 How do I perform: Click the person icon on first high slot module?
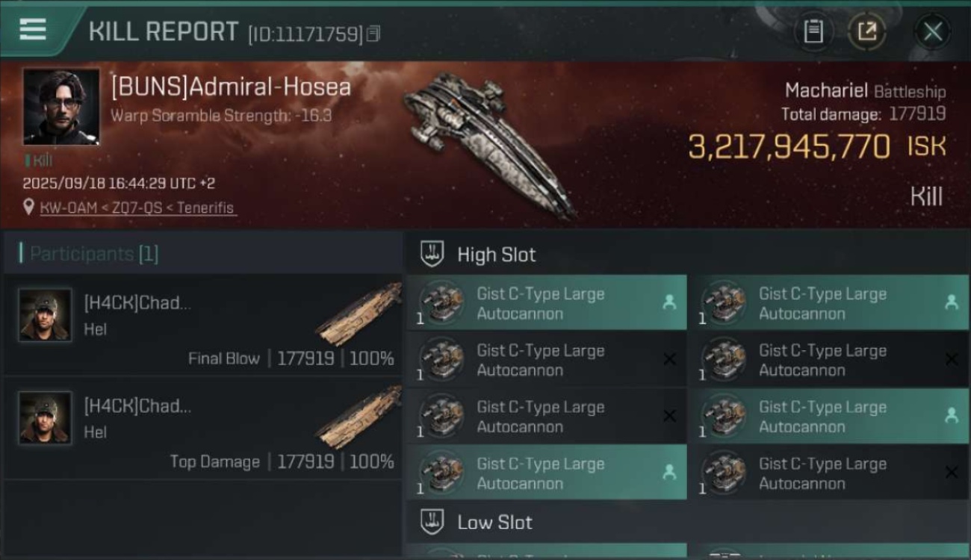[669, 302]
